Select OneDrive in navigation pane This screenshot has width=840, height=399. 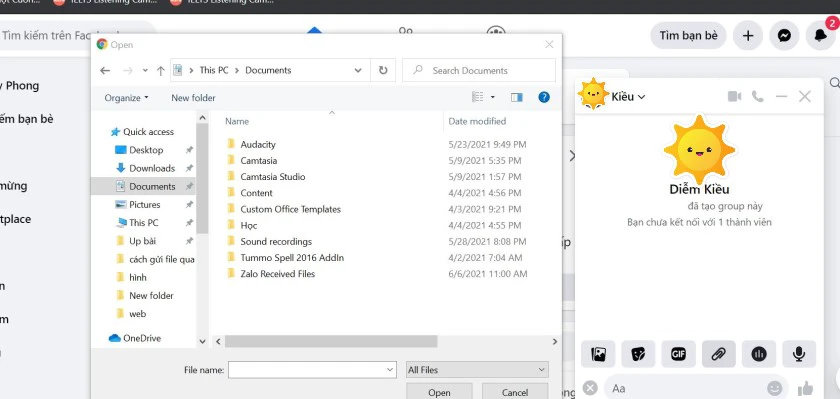coord(135,338)
